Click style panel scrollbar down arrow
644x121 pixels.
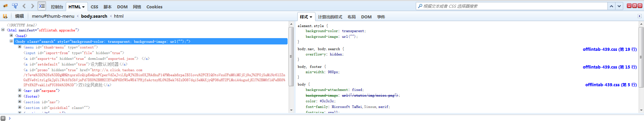641,110
